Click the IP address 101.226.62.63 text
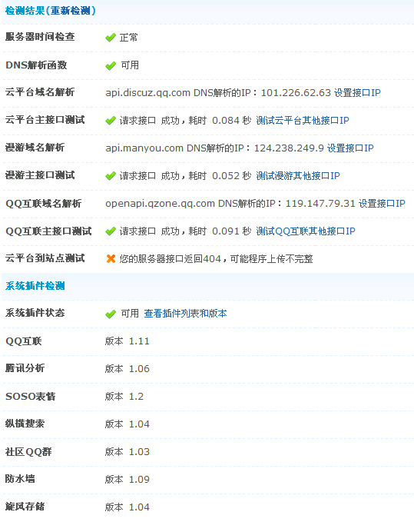Screen dimensions: 414x532 (296, 92)
